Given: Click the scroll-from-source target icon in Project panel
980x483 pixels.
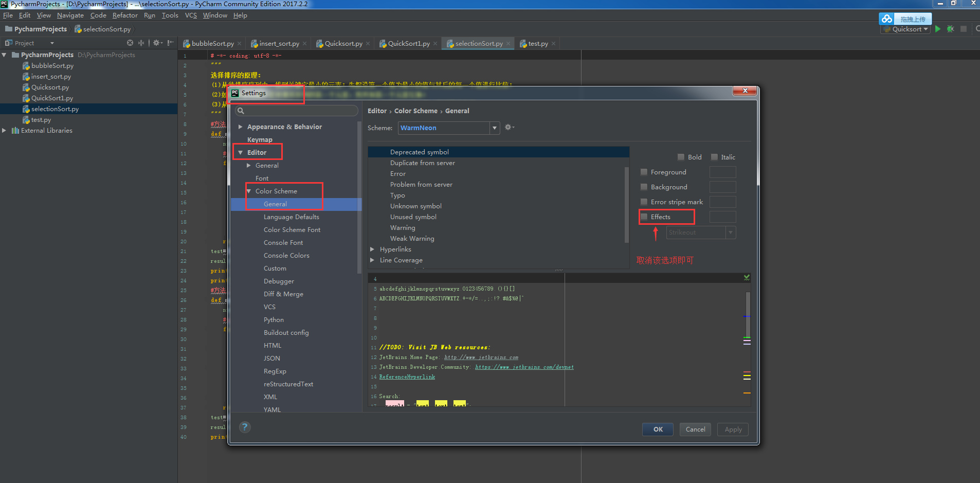Looking at the screenshot, I should (130, 43).
